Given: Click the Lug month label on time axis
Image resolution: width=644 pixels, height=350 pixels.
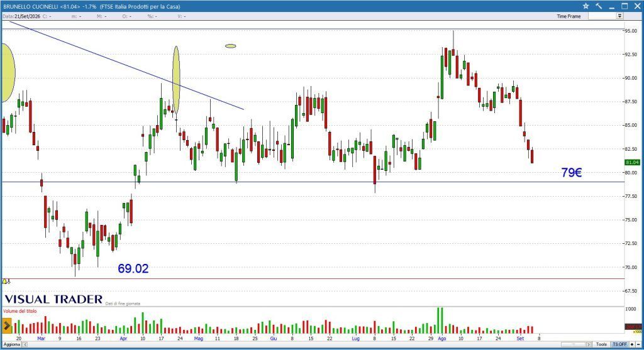Looking at the screenshot, I should pyautogui.click(x=356, y=339).
